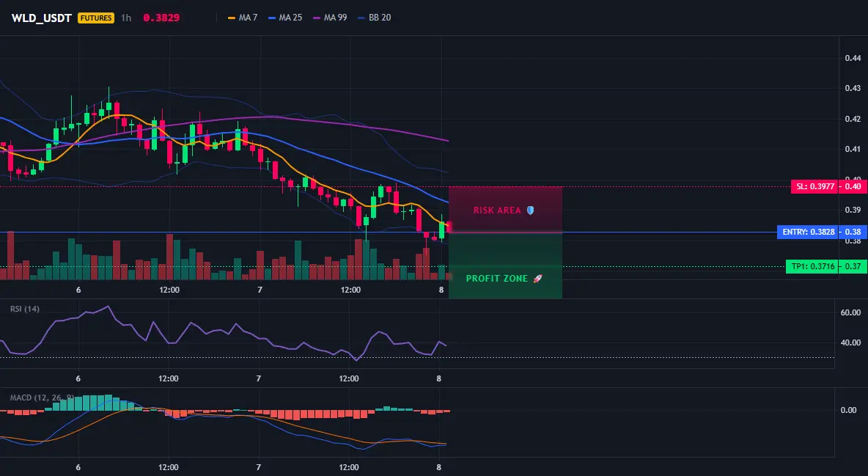Click the 40.00 RSI axis label
Screen dimensions: 868x476
click(x=850, y=343)
